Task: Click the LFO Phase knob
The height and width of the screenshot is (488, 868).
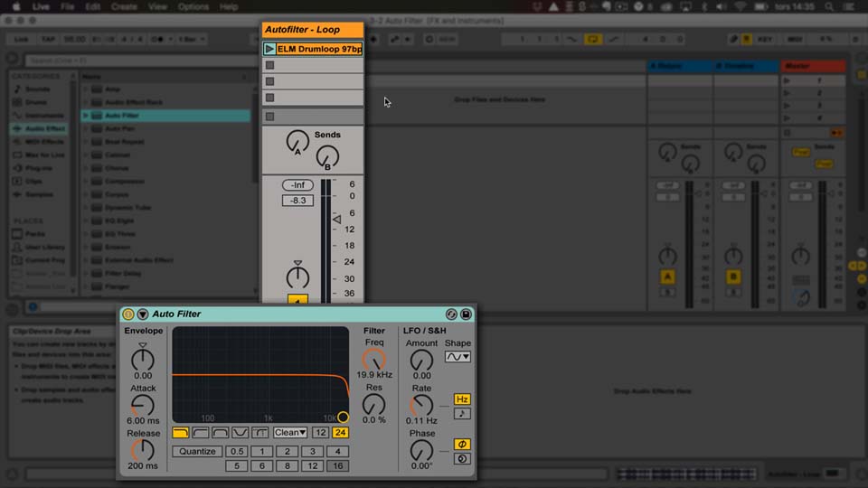Action: pyautogui.click(x=421, y=450)
